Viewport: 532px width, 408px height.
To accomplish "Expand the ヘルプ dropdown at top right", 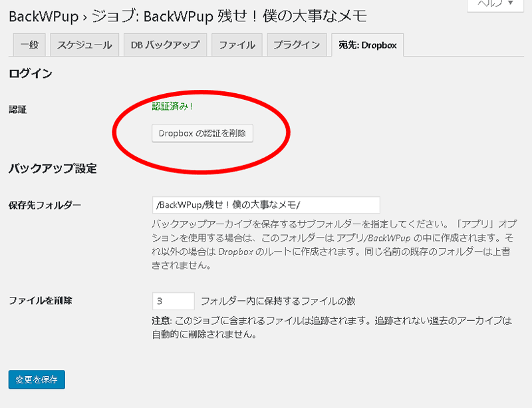I will click(x=495, y=5).
